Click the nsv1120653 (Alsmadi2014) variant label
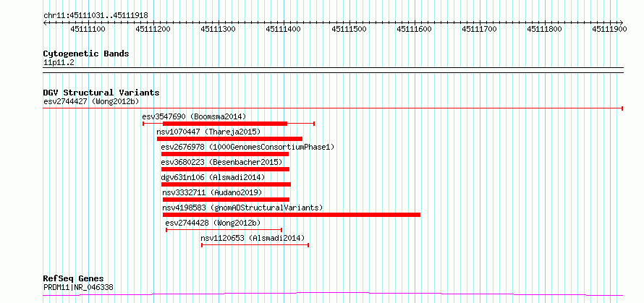 tap(253, 238)
